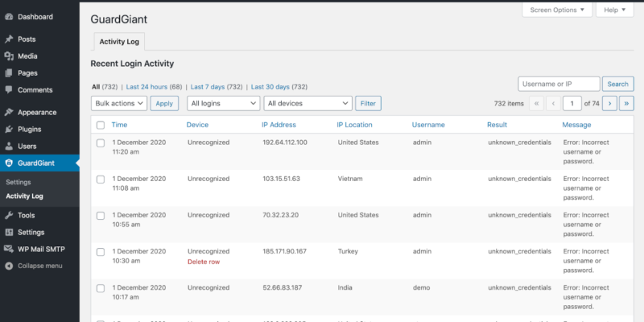Expand the Screen Options panel

tap(557, 10)
